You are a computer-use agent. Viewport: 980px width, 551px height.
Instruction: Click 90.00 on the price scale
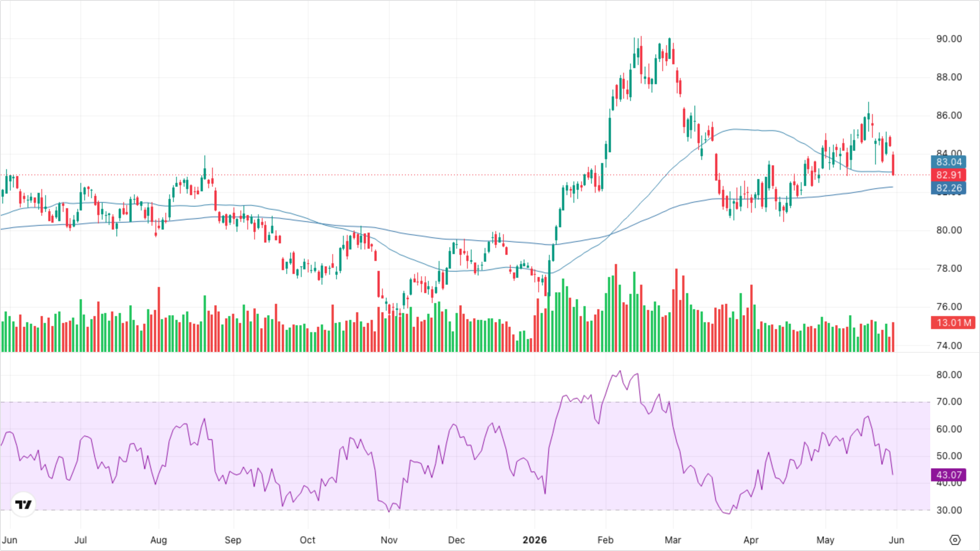(949, 39)
